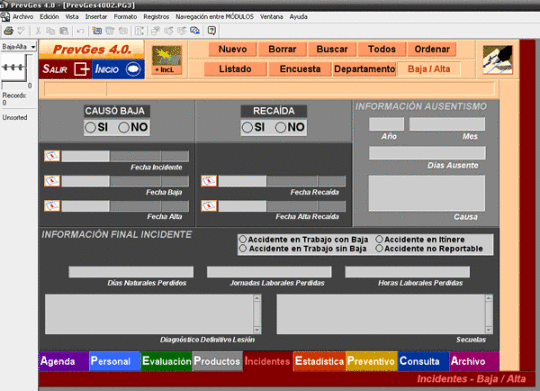Viewport: 540px width, 391px height.
Task: Click the Copy icon in the toolbar
Action: tap(51, 31)
